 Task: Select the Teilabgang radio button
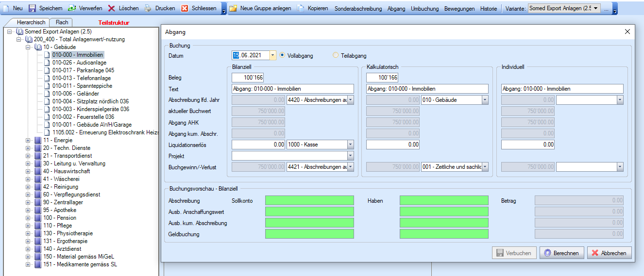click(x=336, y=55)
